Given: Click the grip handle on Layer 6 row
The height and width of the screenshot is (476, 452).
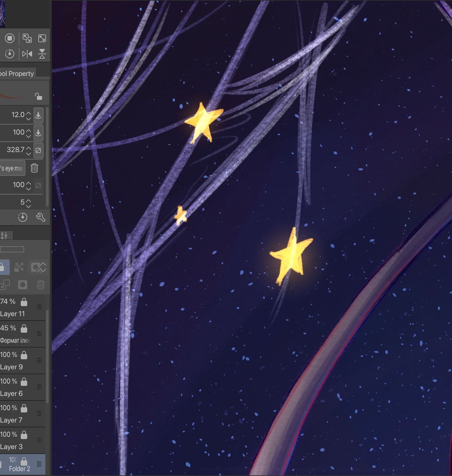Looking at the screenshot, I should [39, 387].
